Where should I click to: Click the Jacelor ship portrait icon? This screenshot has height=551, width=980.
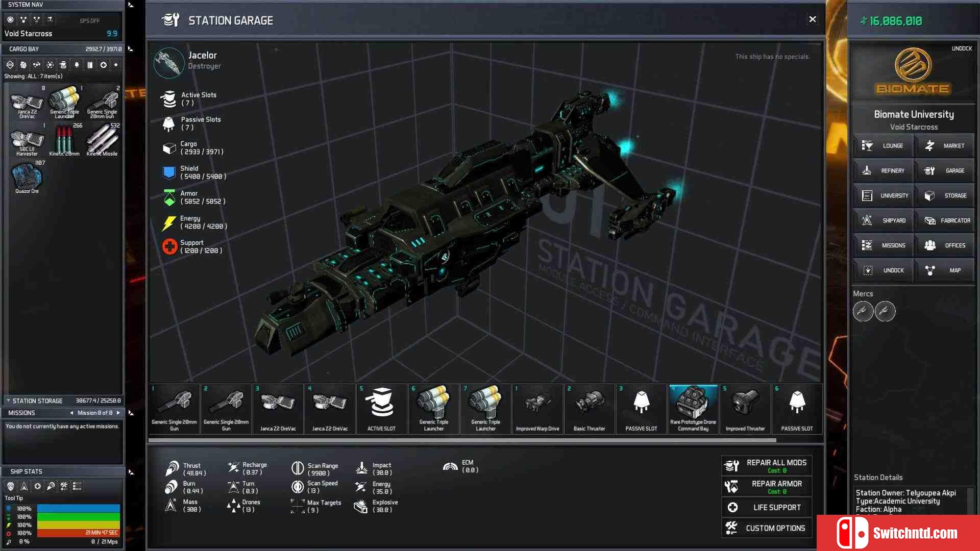click(x=169, y=62)
